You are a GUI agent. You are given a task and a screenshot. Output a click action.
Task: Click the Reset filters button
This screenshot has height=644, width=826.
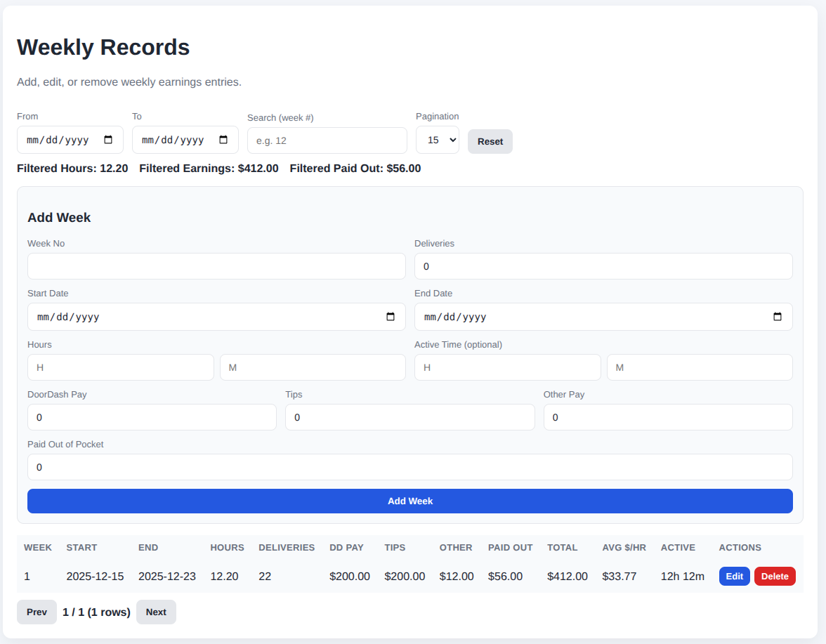coord(490,141)
